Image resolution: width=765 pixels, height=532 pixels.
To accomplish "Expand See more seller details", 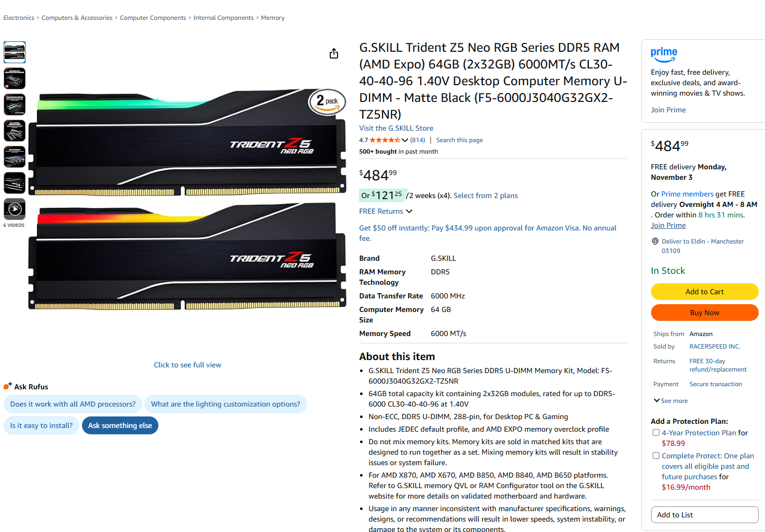I will [670, 401].
